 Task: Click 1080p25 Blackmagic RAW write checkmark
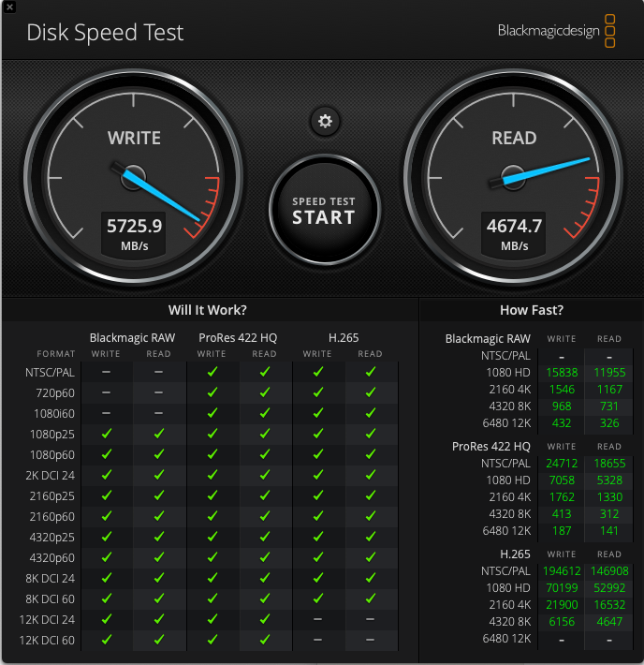106,434
